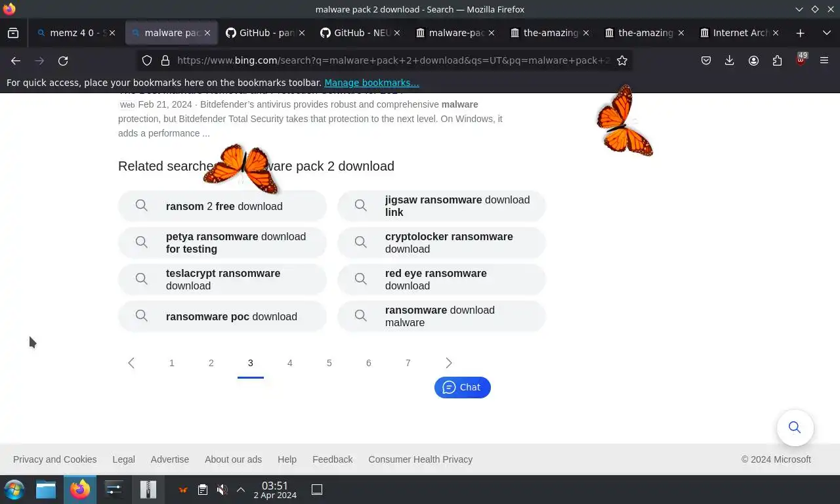840x504 pixels.
Task: Go to results page 2
Action: tap(211, 363)
